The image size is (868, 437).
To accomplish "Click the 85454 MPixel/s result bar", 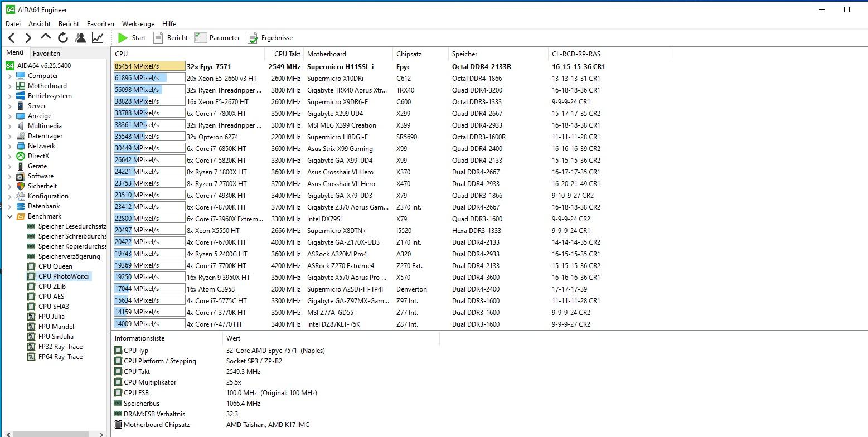I will 149,66.
